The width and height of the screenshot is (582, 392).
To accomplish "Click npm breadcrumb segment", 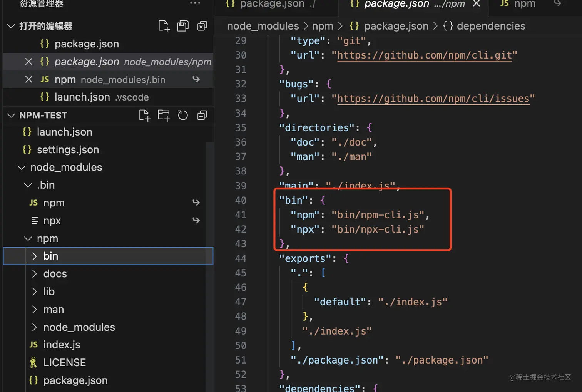I will 323,26.
